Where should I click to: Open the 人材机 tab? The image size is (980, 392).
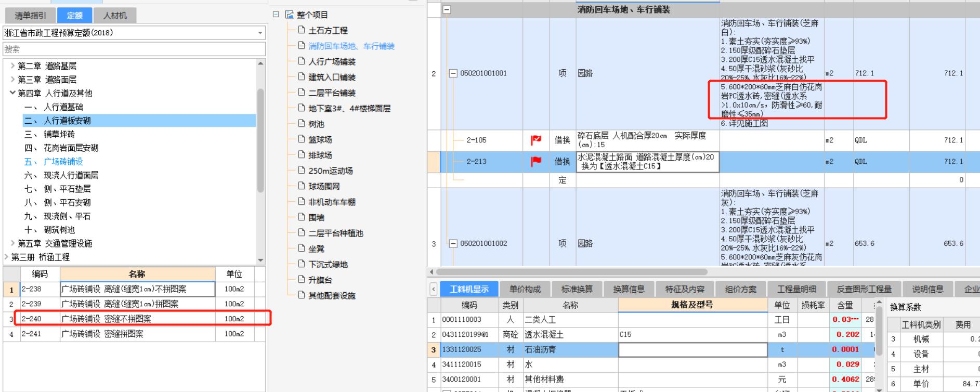[115, 16]
